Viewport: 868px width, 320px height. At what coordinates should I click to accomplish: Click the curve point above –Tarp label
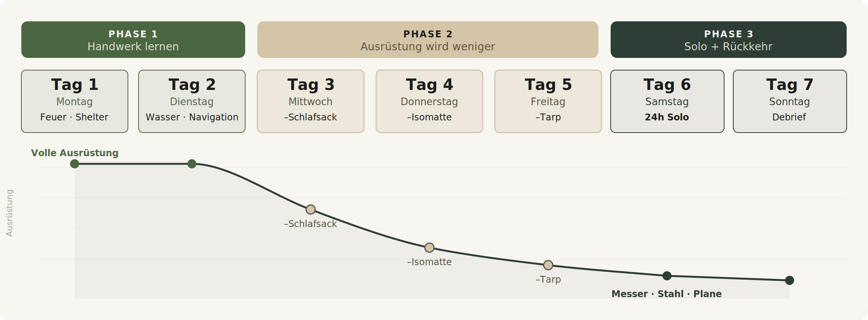pyautogui.click(x=548, y=265)
